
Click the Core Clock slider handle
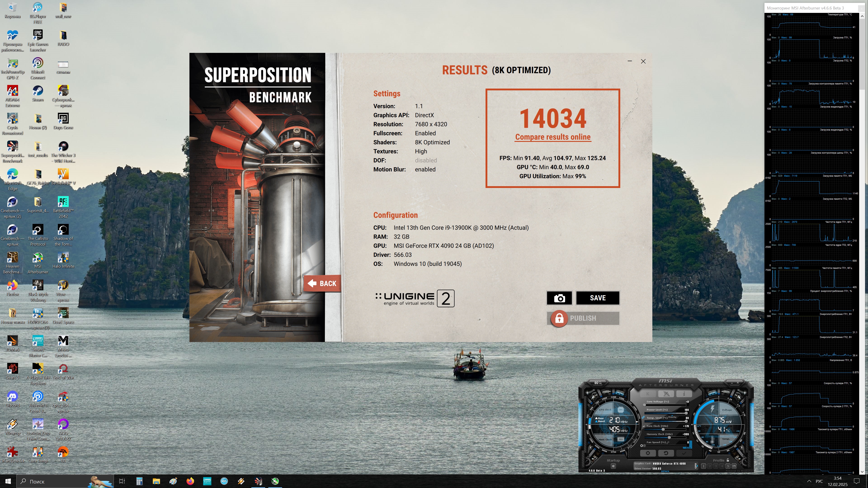tap(663, 429)
